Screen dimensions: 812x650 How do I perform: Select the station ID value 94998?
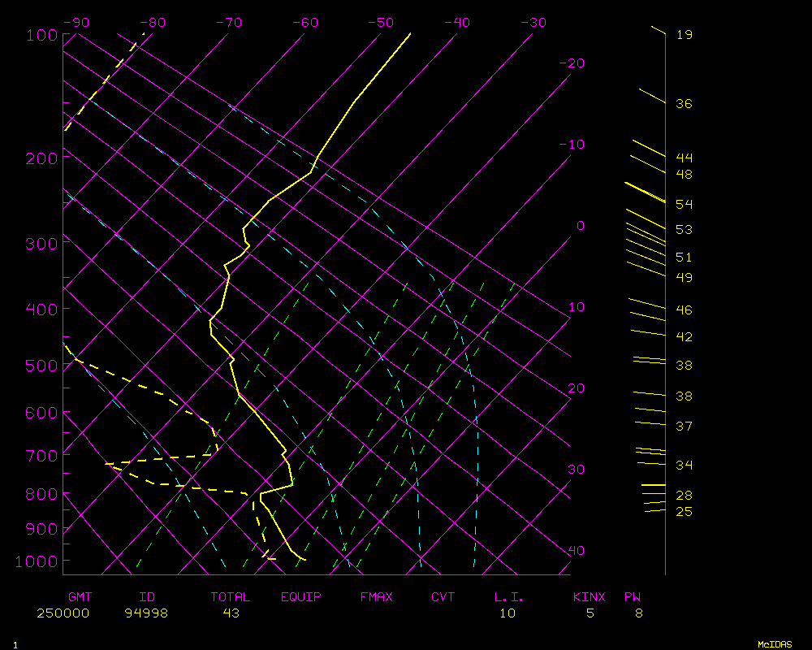pos(146,613)
